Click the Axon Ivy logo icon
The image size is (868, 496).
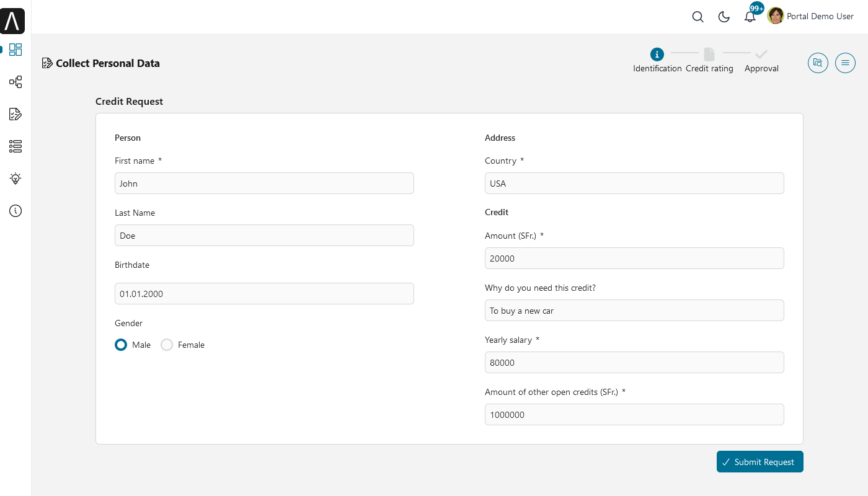click(12, 21)
